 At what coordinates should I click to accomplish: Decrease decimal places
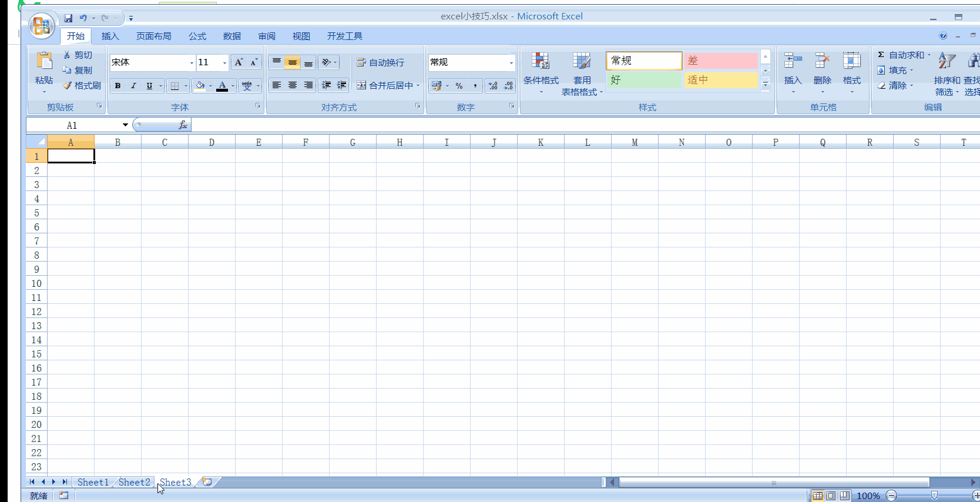[x=508, y=86]
